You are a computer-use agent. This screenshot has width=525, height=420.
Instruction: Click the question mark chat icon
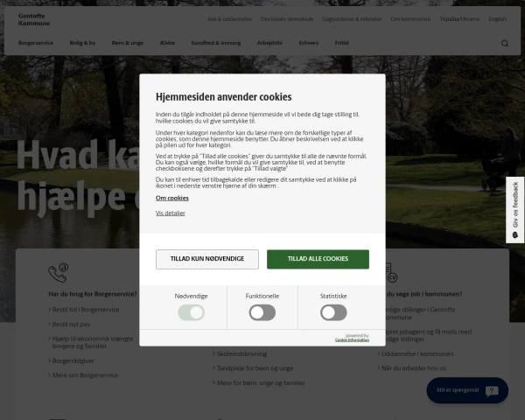click(x=492, y=391)
